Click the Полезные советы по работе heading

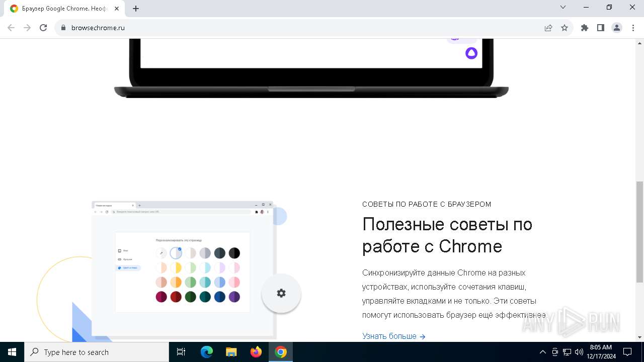(x=447, y=235)
